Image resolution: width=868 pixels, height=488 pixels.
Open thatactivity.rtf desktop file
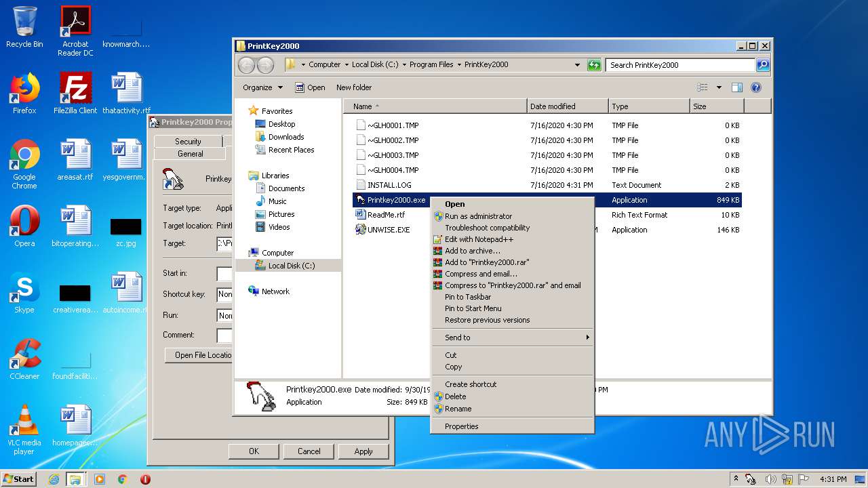tap(126, 94)
